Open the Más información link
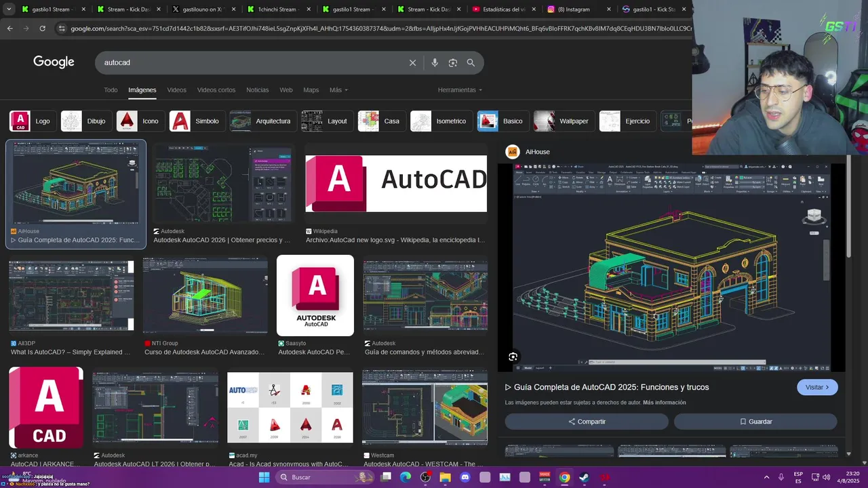 pyautogui.click(x=665, y=403)
